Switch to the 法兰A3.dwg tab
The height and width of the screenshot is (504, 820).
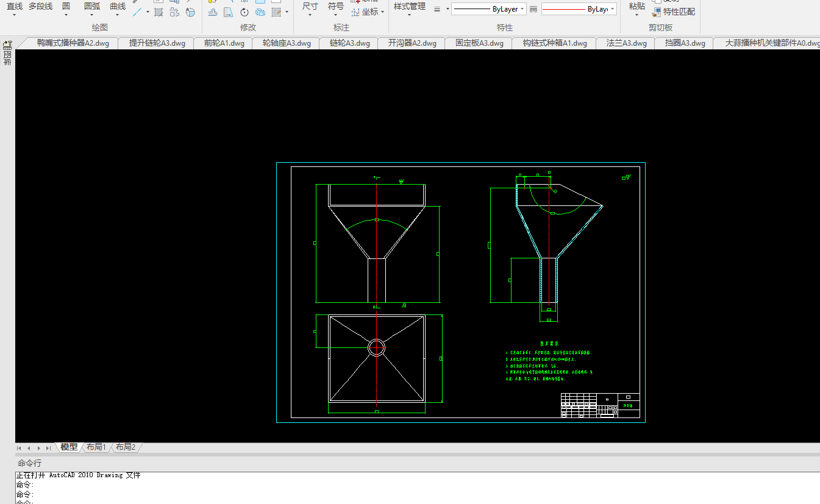pyautogui.click(x=626, y=43)
